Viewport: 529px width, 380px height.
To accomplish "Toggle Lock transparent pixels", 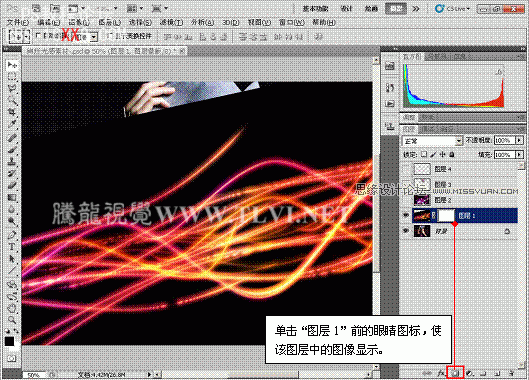I will (424, 155).
